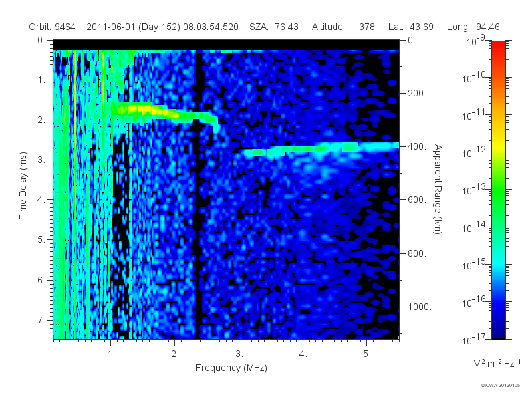Click the Lat: 43.69 value

tap(411, 27)
